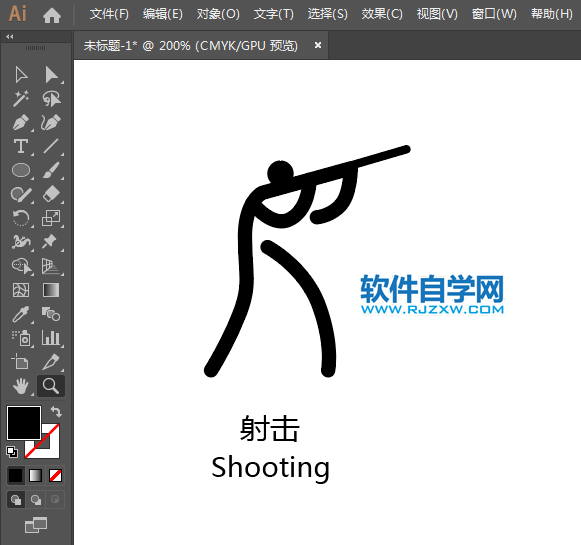Screen dimensions: 581x545
Task: Select the Curvature tool
Action: click(51, 123)
